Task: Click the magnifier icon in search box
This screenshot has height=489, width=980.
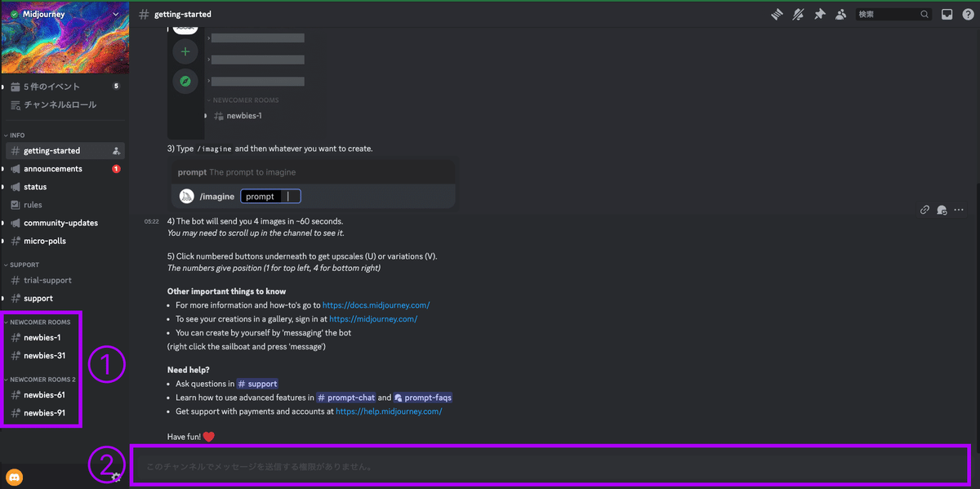Action: click(924, 14)
